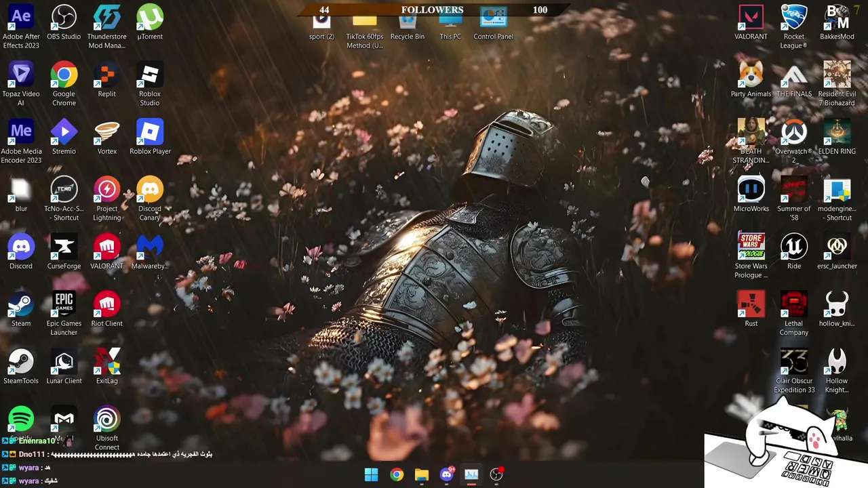The width and height of the screenshot is (868, 488).
Task: Open the Vortex mod manager icon
Action: pyautogui.click(x=106, y=138)
